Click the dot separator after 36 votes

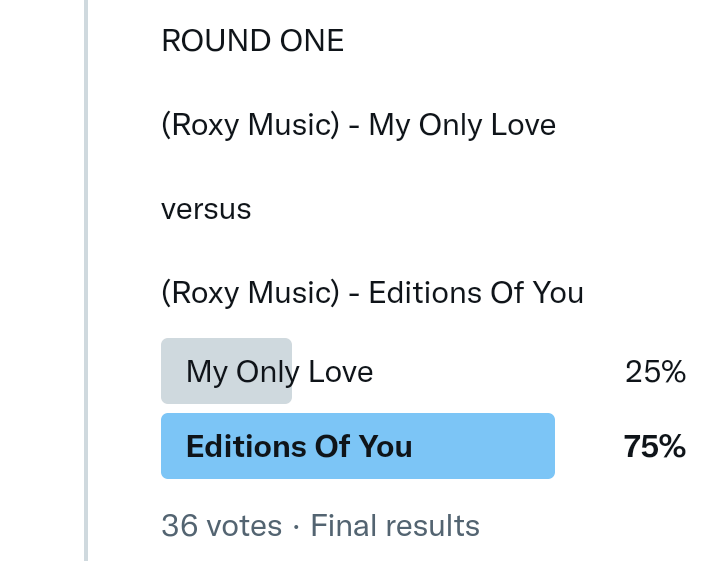coord(296,526)
